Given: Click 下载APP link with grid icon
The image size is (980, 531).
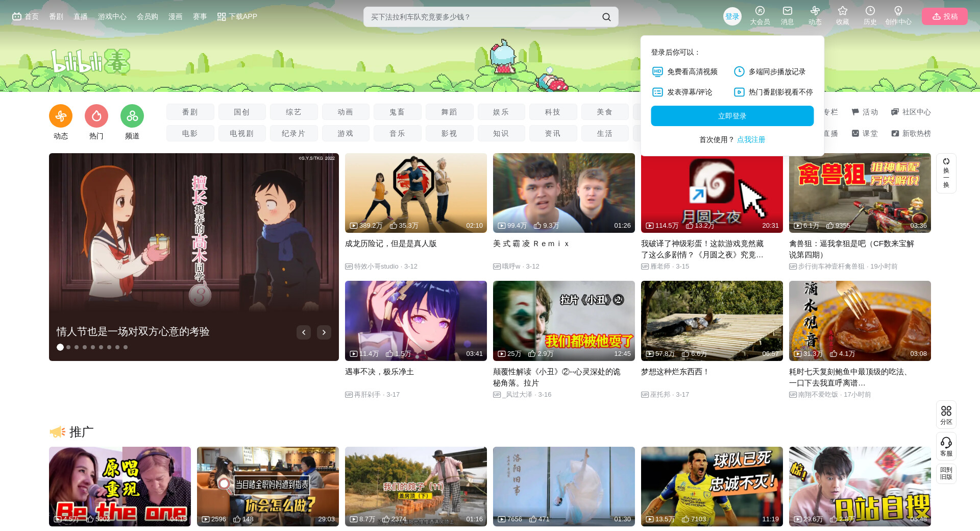Looking at the screenshot, I should pyautogui.click(x=237, y=16).
